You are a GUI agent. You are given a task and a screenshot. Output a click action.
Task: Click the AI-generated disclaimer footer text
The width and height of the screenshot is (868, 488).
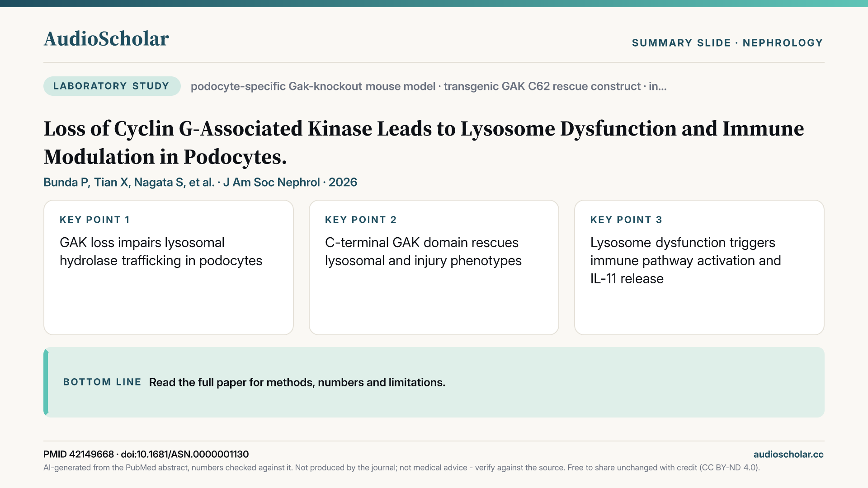tap(401, 468)
